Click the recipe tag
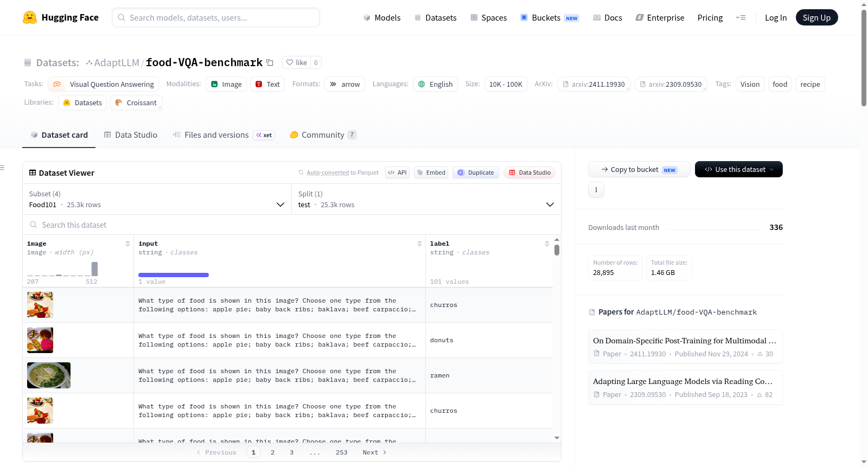The image size is (868, 467). coord(810,84)
